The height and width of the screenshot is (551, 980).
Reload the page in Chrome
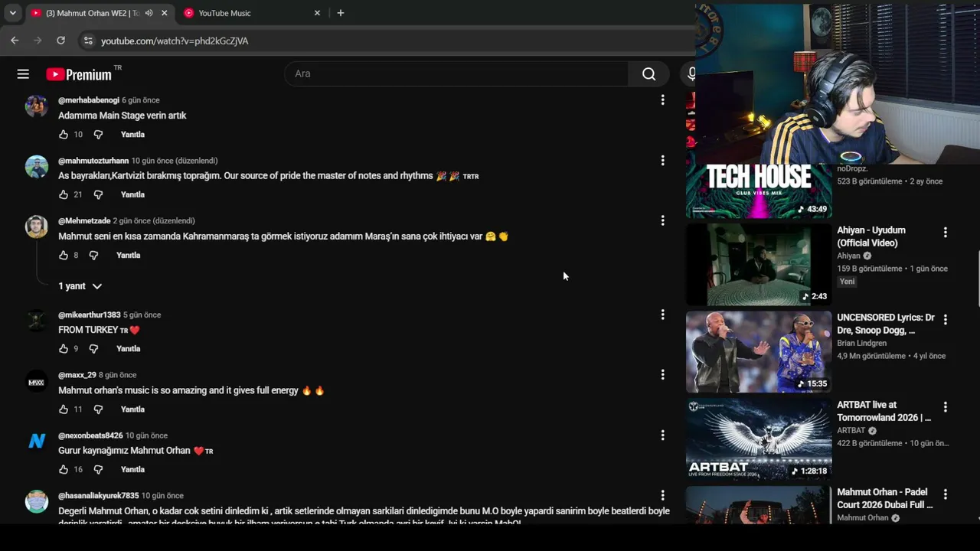61,41
